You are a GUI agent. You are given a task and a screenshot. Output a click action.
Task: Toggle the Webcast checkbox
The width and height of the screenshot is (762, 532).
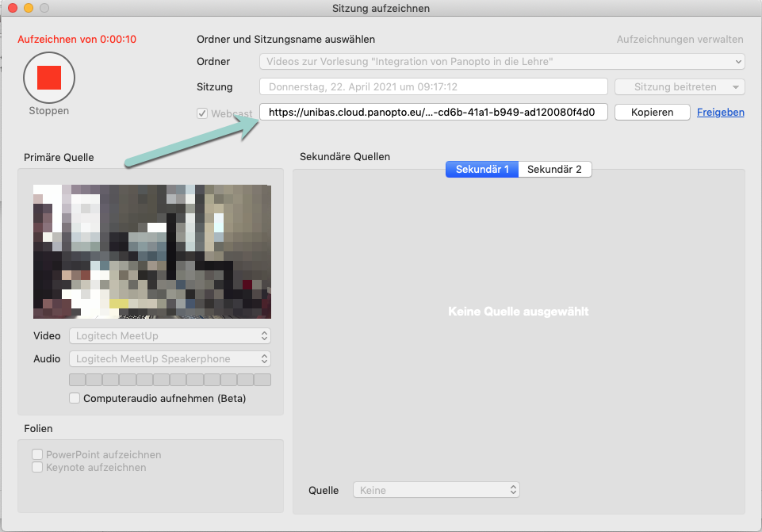click(x=202, y=113)
